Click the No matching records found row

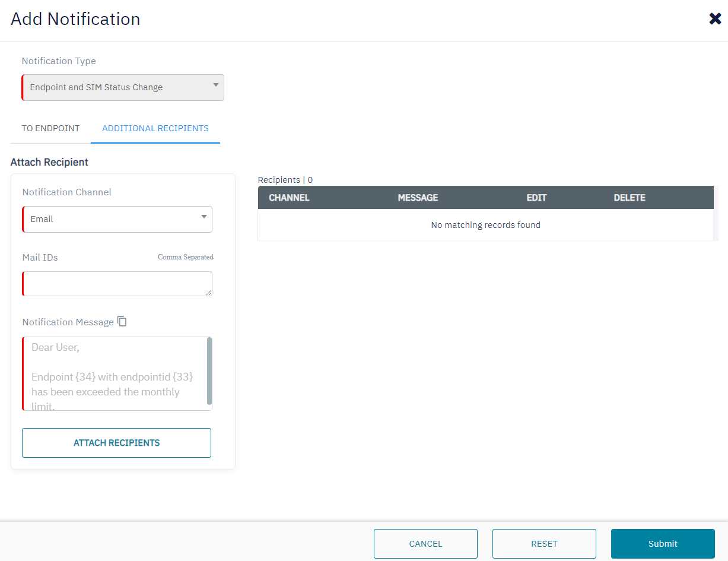[x=485, y=225]
